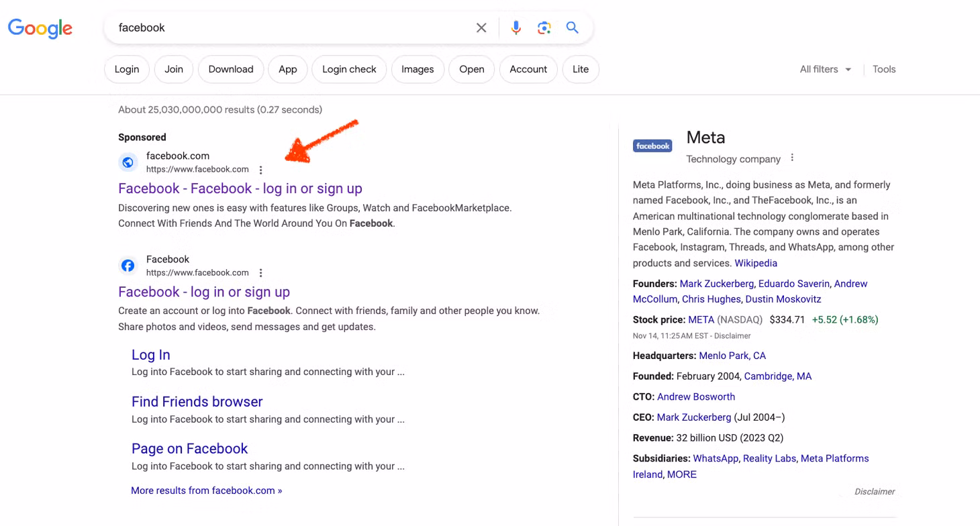Click the Facebook favicon of organic result
Viewport: 980px width, 526px height.
pyautogui.click(x=128, y=266)
